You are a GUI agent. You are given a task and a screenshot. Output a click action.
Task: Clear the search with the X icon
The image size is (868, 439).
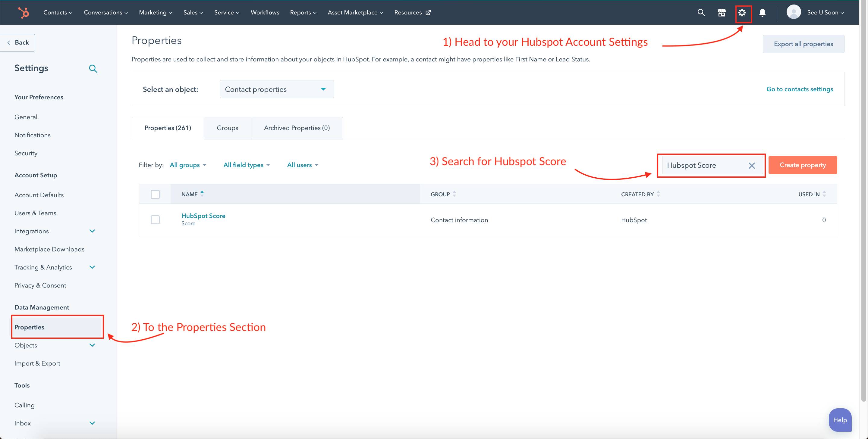click(751, 165)
